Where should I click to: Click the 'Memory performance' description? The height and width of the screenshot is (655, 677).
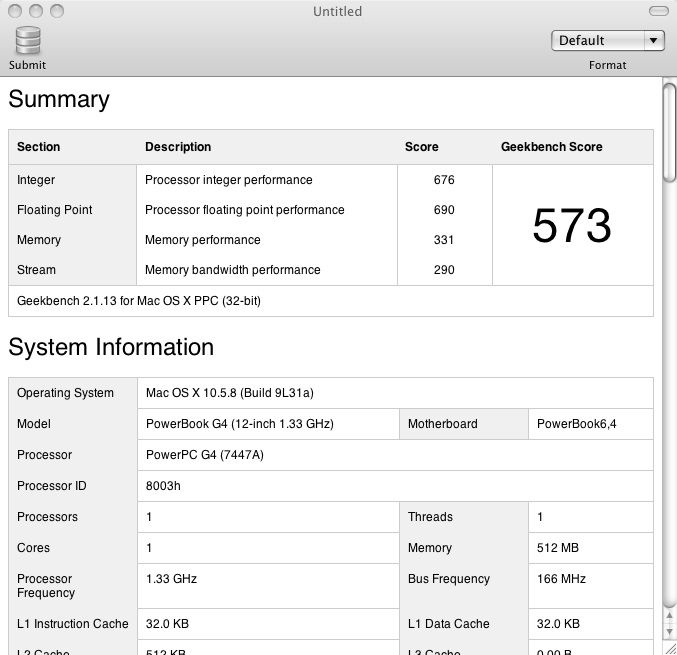(x=202, y=240)
